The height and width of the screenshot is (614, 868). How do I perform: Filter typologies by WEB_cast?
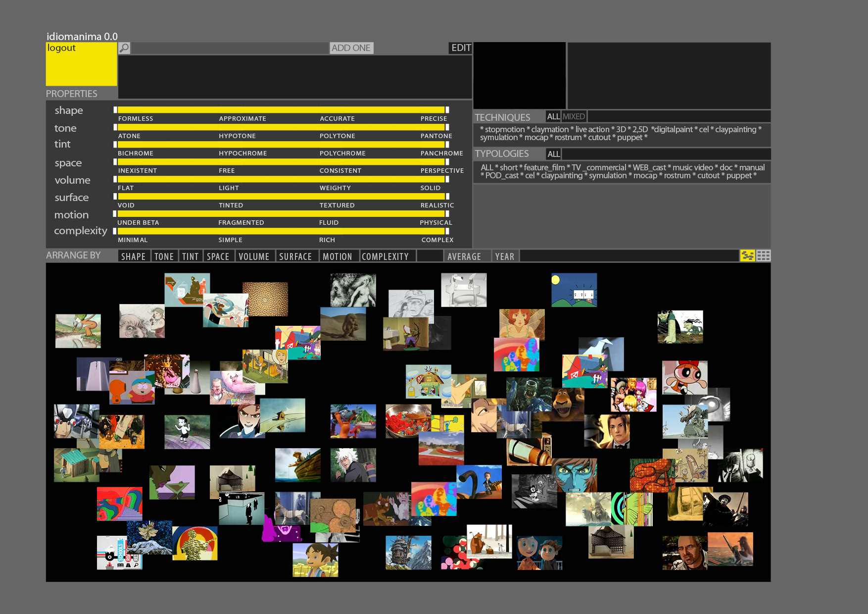click(x=649, y=167)
